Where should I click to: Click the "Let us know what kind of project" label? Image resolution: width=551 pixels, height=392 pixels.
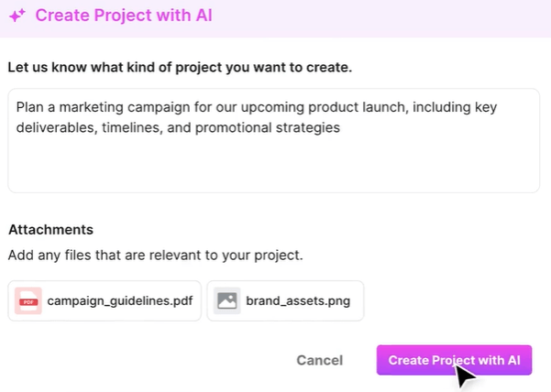[180, 67]
